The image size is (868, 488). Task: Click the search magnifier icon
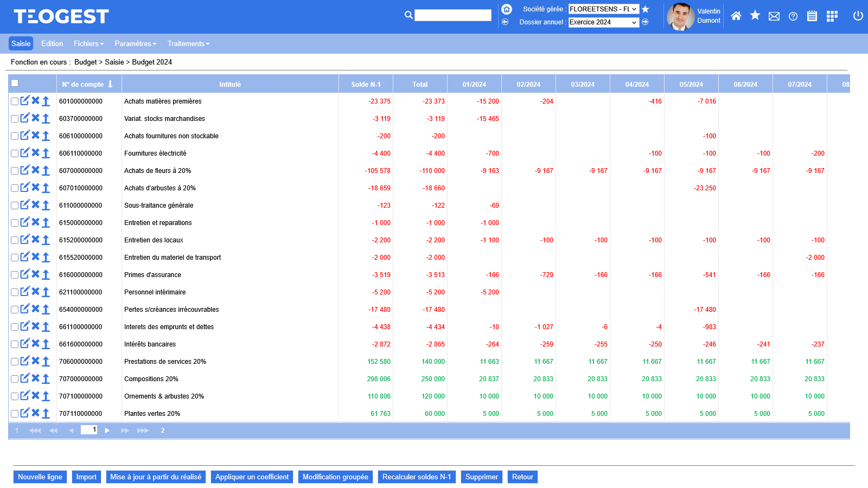click(x=409, y=15)
